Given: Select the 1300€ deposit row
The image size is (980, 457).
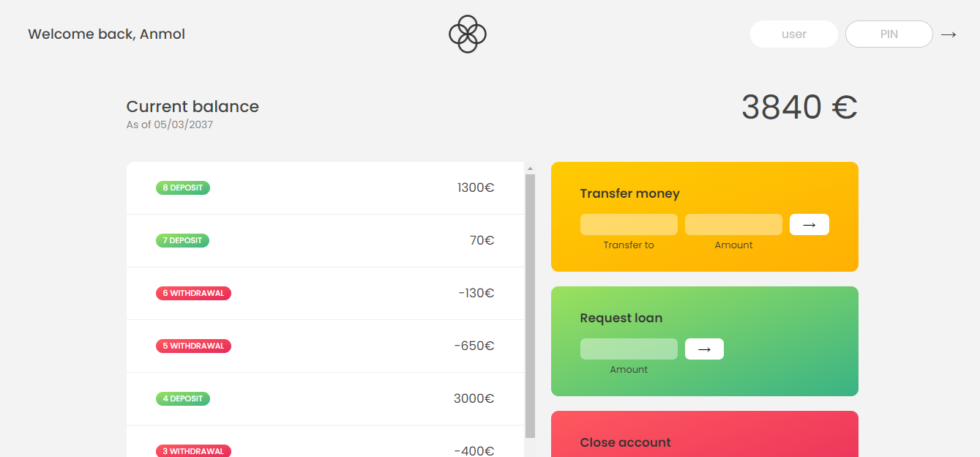Looking at the screenshot, I should point(326,187).
